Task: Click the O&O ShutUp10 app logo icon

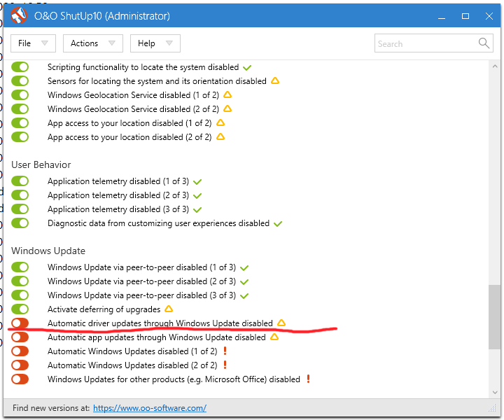Action: [x=19, y=15]
